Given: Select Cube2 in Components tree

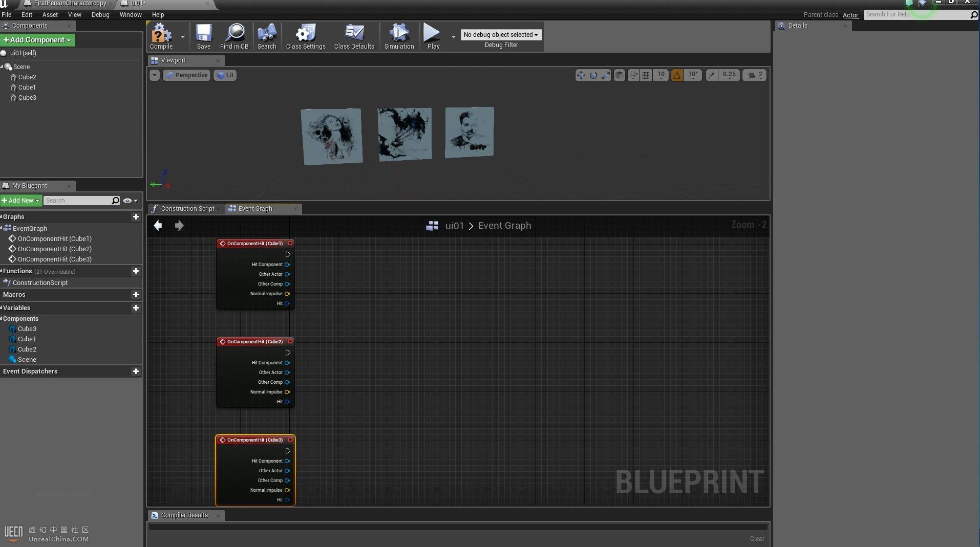Looking at the screenshot, I should point(27,77).
